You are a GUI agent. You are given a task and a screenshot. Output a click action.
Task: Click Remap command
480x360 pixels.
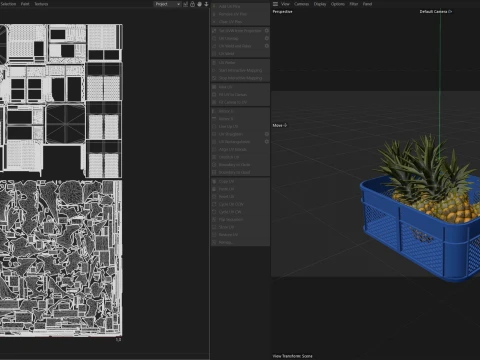coord(240,242)
